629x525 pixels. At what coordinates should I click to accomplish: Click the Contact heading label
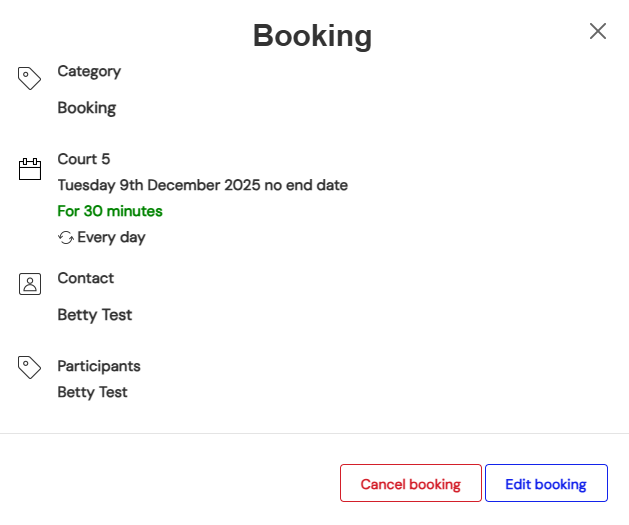pyautogui.click(x=86, y=278)
